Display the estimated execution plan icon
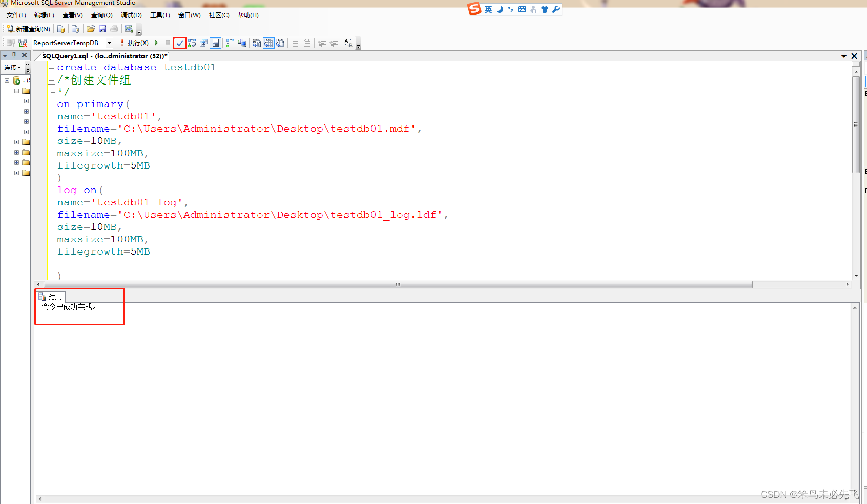This screenshot has width=867, height=504. point(192,43)
